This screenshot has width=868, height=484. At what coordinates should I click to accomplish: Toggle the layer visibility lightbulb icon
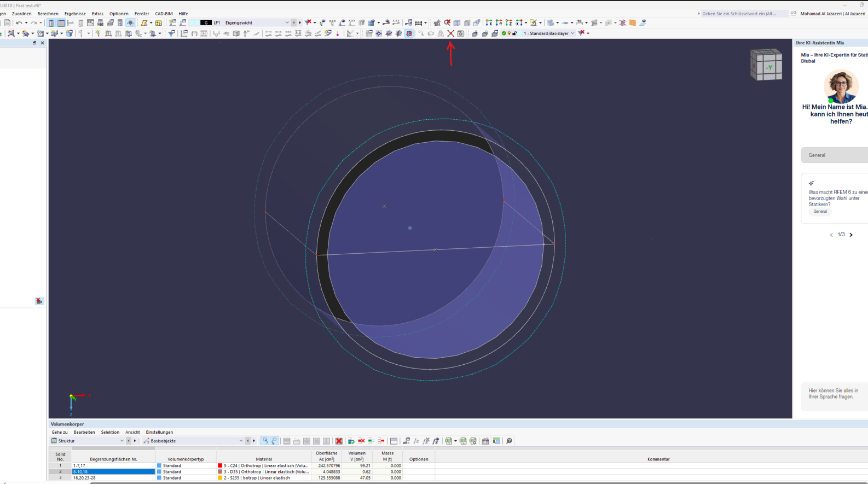pyautogui.click(x=509, y=33)
